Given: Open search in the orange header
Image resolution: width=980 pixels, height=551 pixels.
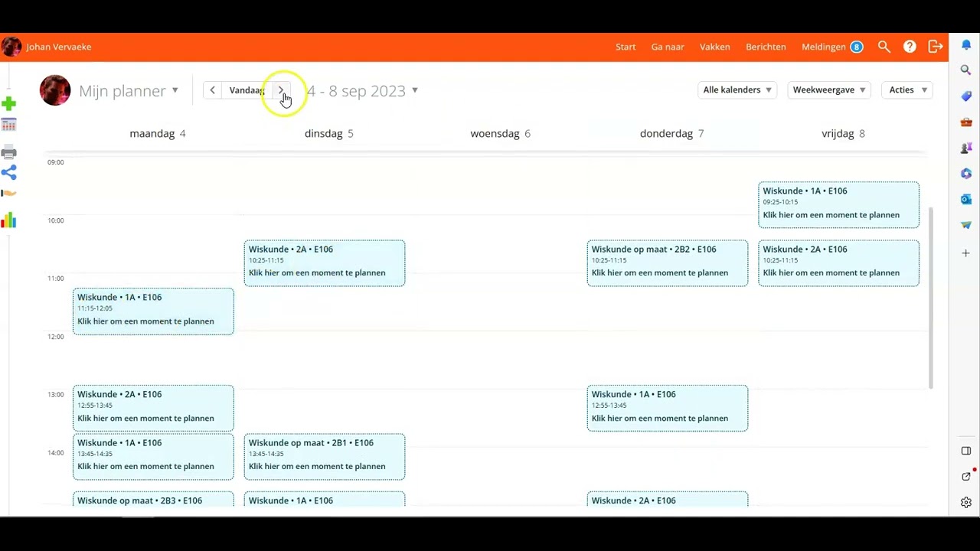Looking at the screenshot, I should coord(884,47).
